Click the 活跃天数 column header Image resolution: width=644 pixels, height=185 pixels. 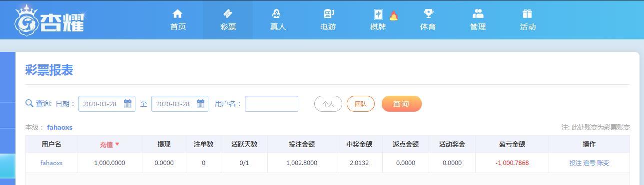pos(244,144)
